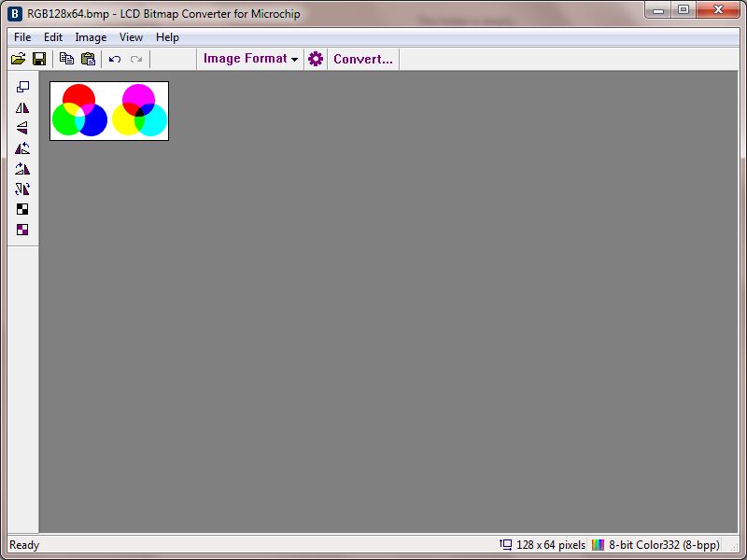Save the bitmap with the floppy disk icon
The height and width of the screenshot is (560, 747).
(39, 59)
